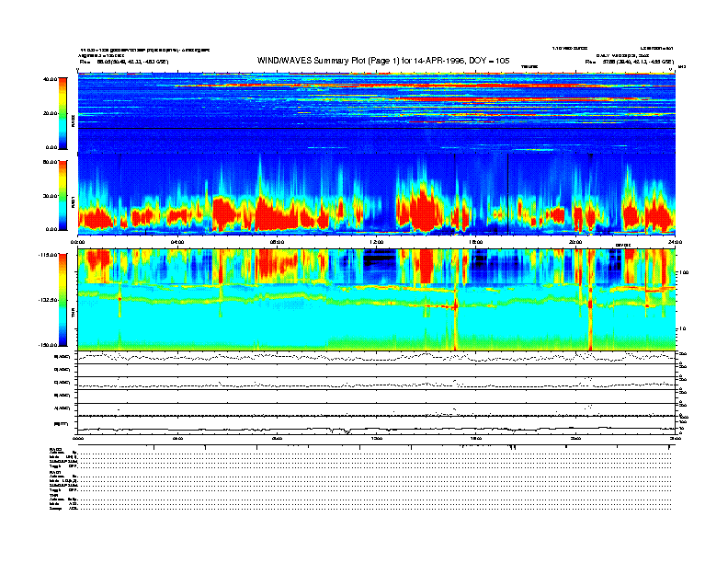This screenshot has height=563, width=728.
Task: Click the 12:00 label below RAD1 spectrogram
Action: click(377, 242)
